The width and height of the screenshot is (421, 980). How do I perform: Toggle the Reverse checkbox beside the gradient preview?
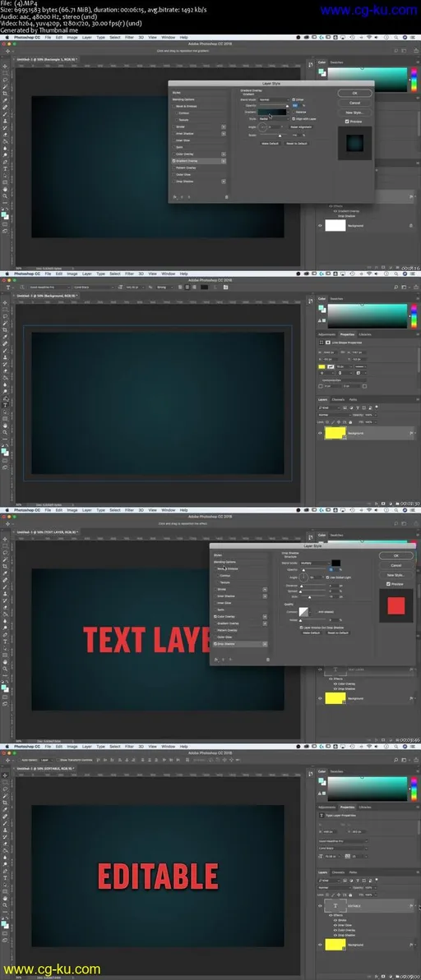[293, 112]
